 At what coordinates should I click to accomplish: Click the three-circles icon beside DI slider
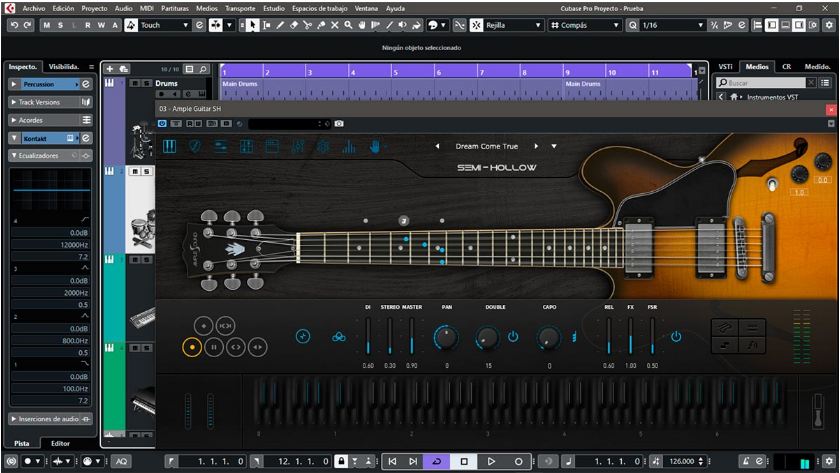click(339, 337)
